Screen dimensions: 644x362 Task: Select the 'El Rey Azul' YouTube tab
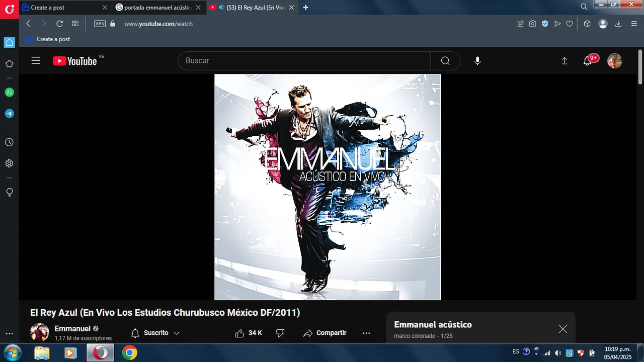pyautogui.click(x=252, y=8)
